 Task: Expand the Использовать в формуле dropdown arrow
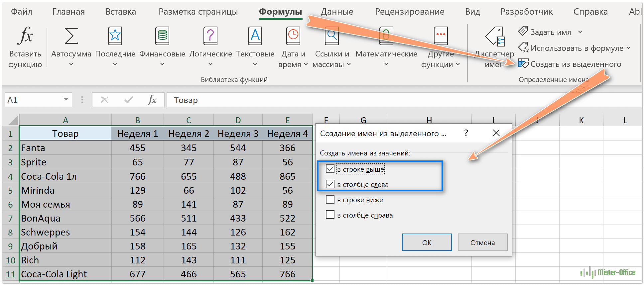pyautogui.click(x=628, y=48)
